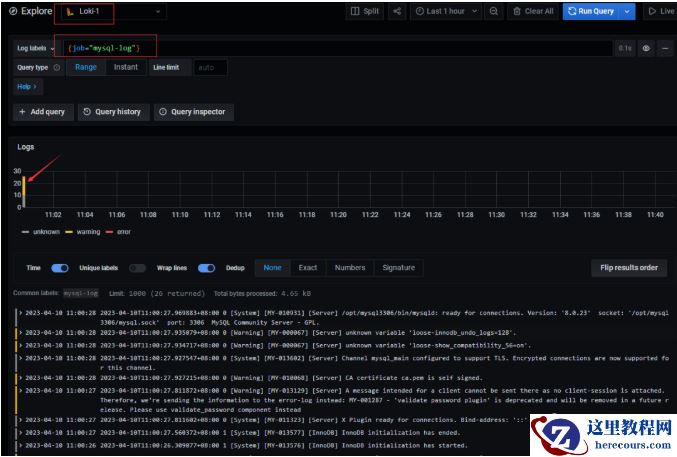Click the Flip results order button

[x=628, y=268]
